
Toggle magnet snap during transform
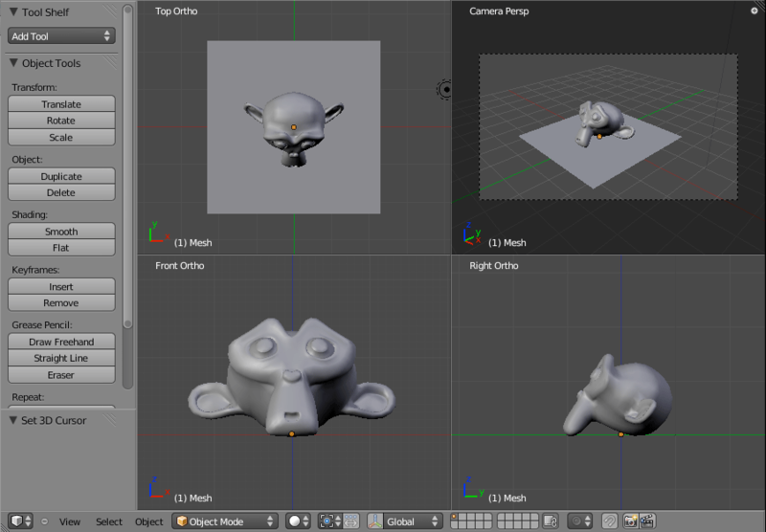(x=609, y=521)
